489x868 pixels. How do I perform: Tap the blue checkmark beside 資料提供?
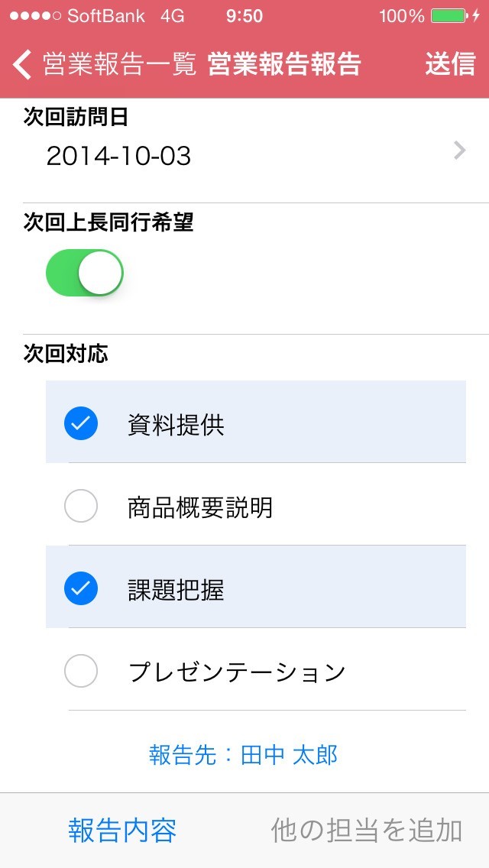pos(81,423)
